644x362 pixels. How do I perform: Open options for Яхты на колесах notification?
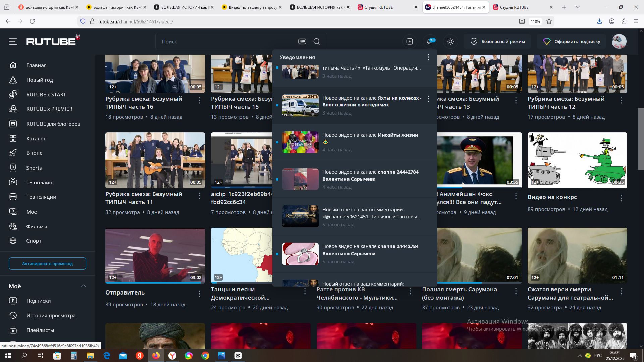pyautogui.click(x=428, y=99)
